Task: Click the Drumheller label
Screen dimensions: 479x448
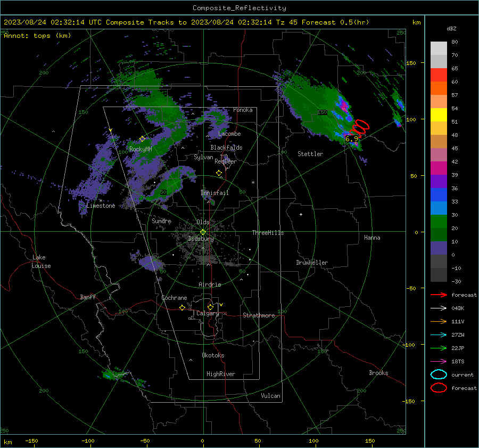Action: pyautogui.click(x=312, y=263)
